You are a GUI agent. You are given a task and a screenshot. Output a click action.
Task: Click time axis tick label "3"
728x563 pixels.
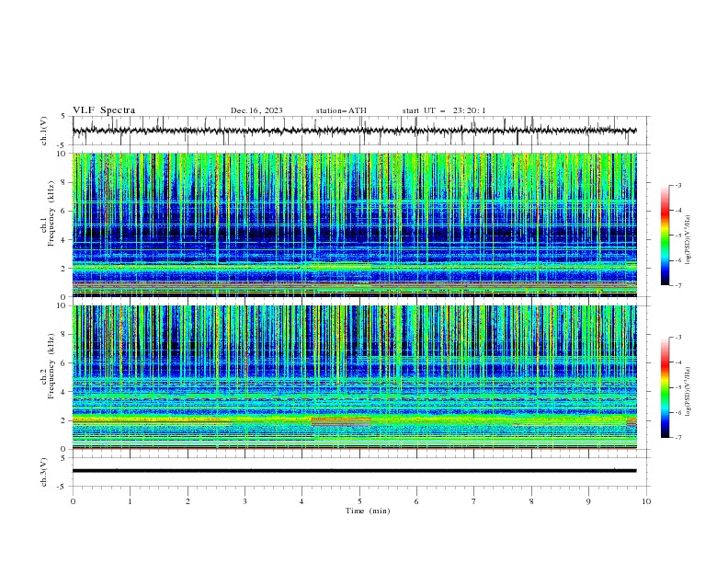[245, 501]
